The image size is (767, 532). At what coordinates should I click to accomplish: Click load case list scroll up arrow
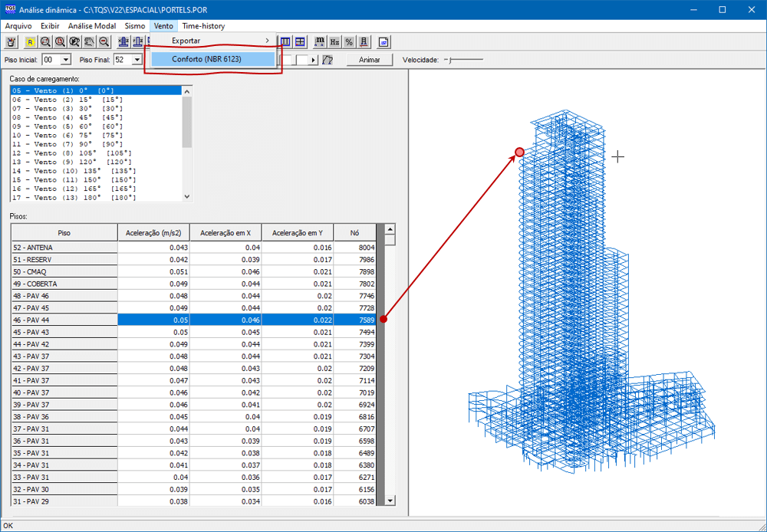click(187, 91)
